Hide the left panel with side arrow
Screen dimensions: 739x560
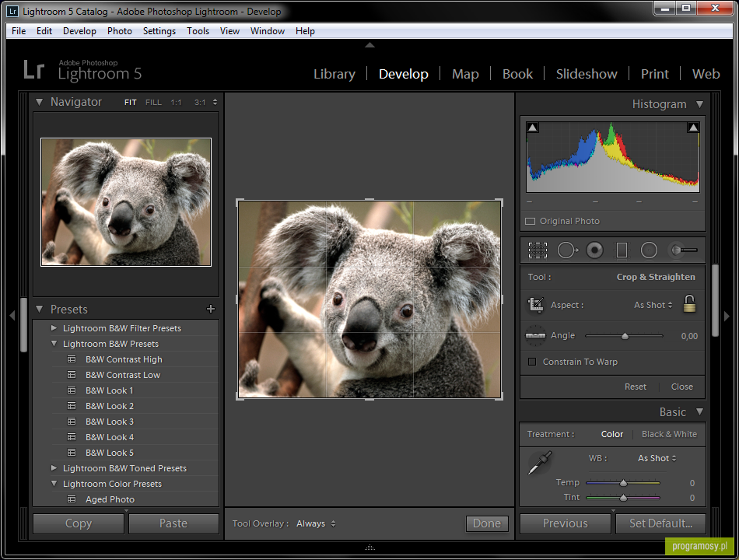[x=12, y=316]
